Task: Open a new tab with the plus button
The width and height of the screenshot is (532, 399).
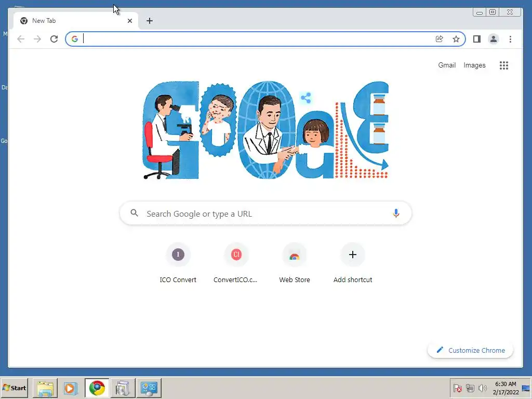Action: [149, 21]
